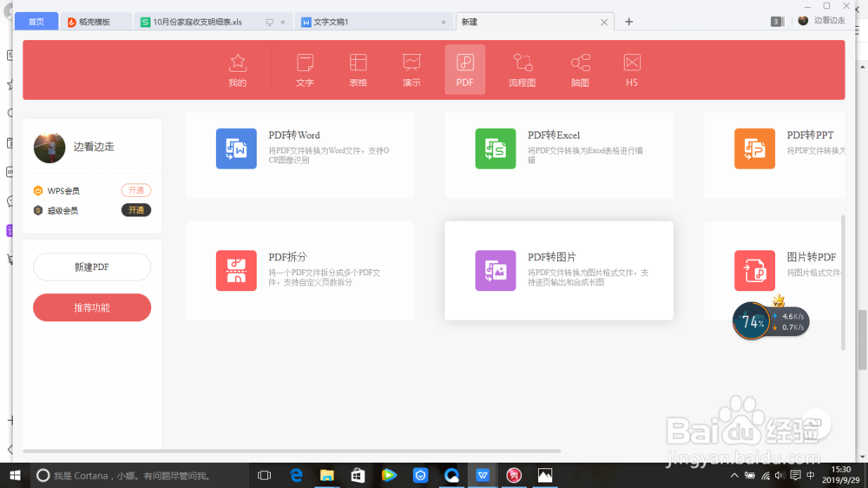The image size is (868, 488).
Task: Select the PDF category
Action: coord(465,69)
